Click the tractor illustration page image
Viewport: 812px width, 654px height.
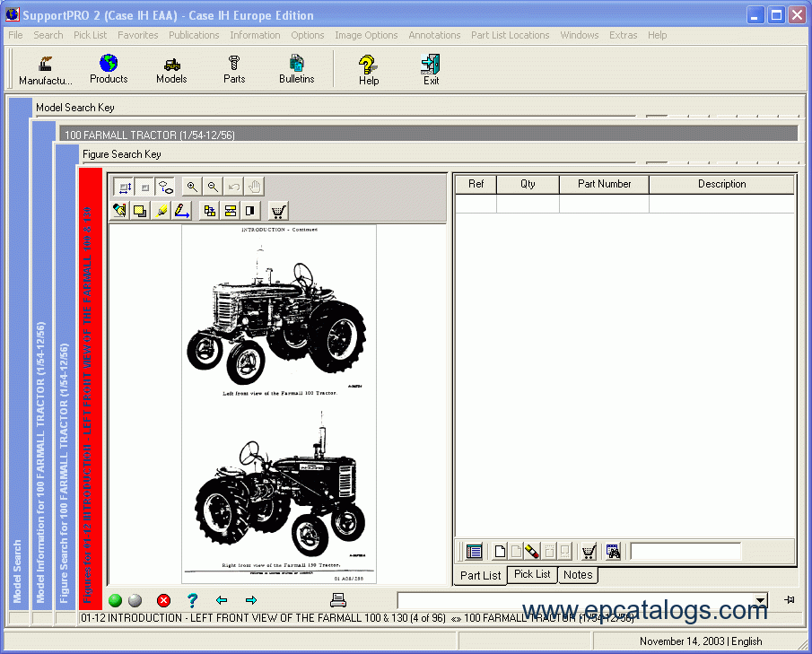tap(279, 404)
